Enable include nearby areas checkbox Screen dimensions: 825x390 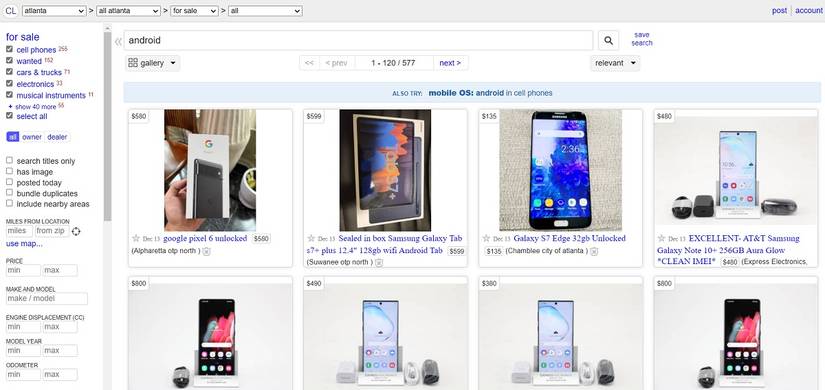(x=9, y=204)
